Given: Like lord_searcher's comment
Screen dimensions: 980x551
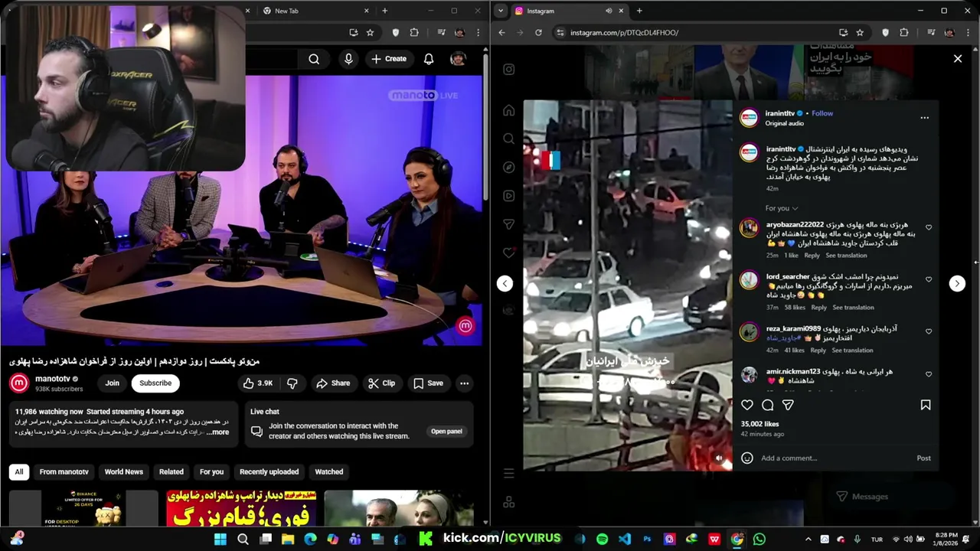Looking at the screenshot, I should click(x=929, y=279).
